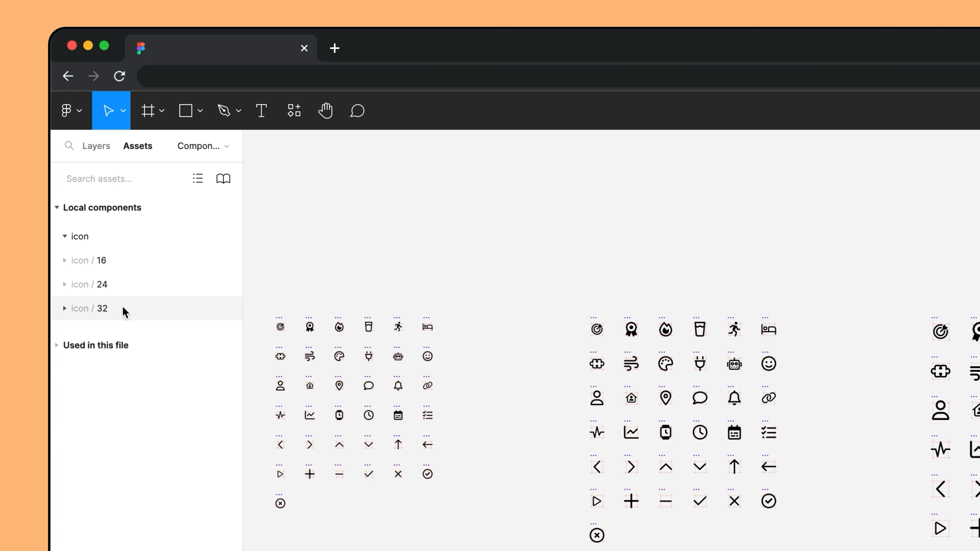Select the large user profile icon
The height and width of the screenshot is (551, 980).
point(941,410)
